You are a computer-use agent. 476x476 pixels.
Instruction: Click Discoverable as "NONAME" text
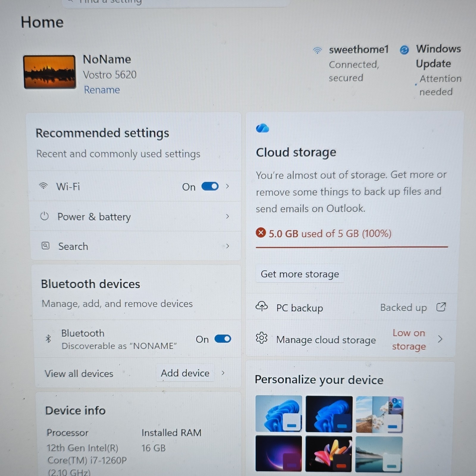[x=119, y=346]
